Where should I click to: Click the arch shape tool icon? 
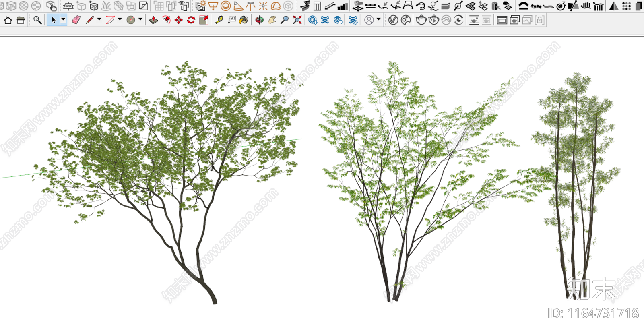coord(523,6)
